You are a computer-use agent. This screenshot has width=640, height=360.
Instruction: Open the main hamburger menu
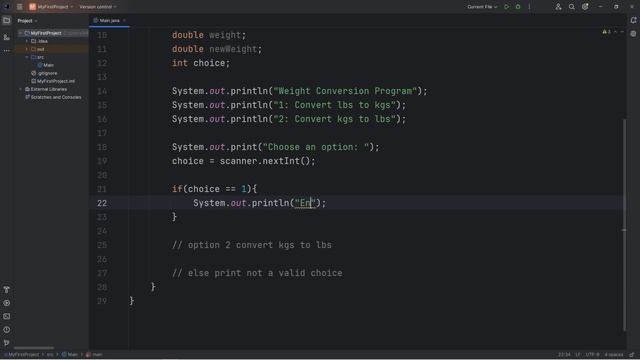19,7
